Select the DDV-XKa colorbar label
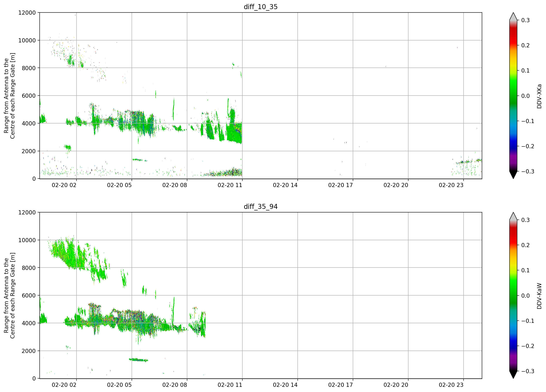Viewport: 546px width, 392px height. click(539, 96)
